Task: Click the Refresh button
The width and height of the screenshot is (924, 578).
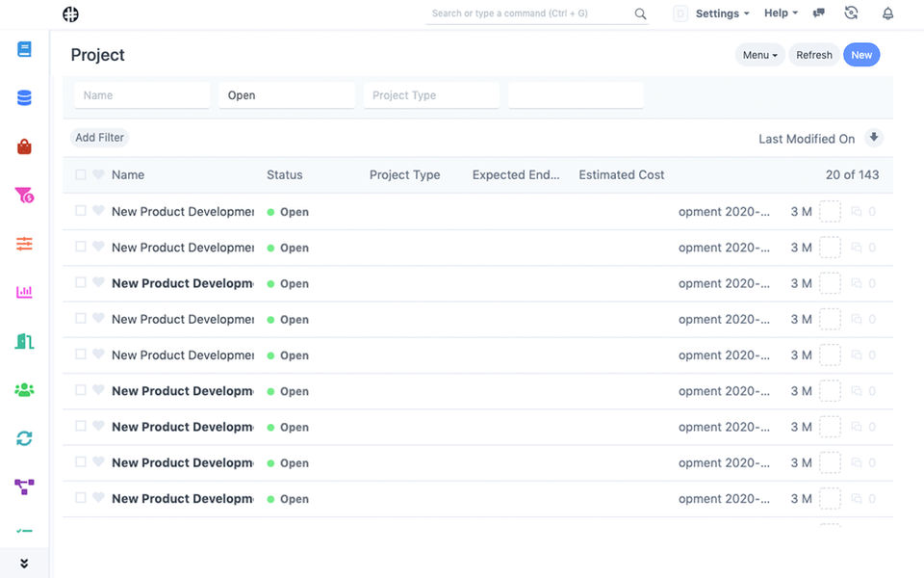Action: click(x=814, y=55)
